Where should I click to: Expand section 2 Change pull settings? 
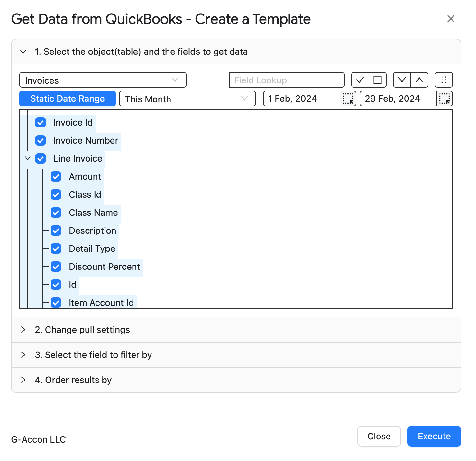click(x=236, y=330)
